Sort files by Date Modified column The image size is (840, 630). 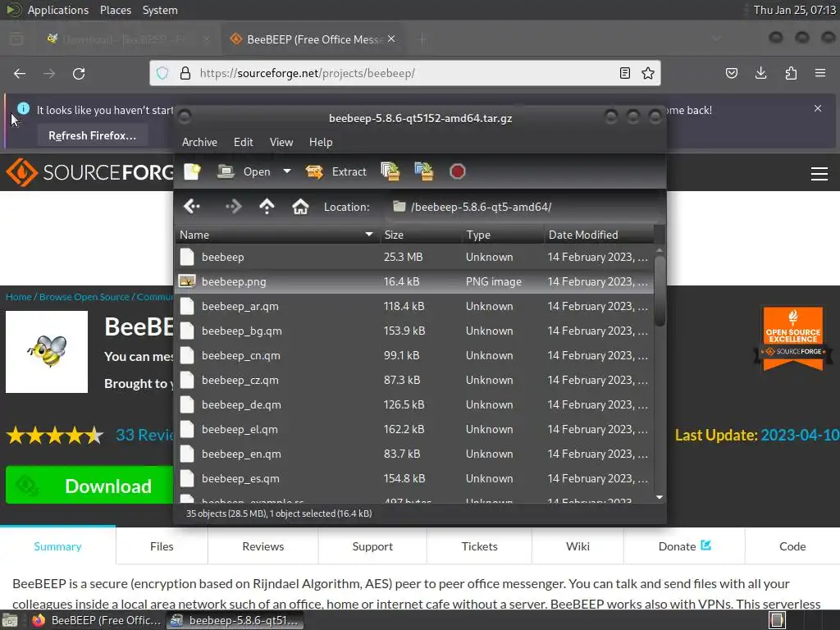599,235
